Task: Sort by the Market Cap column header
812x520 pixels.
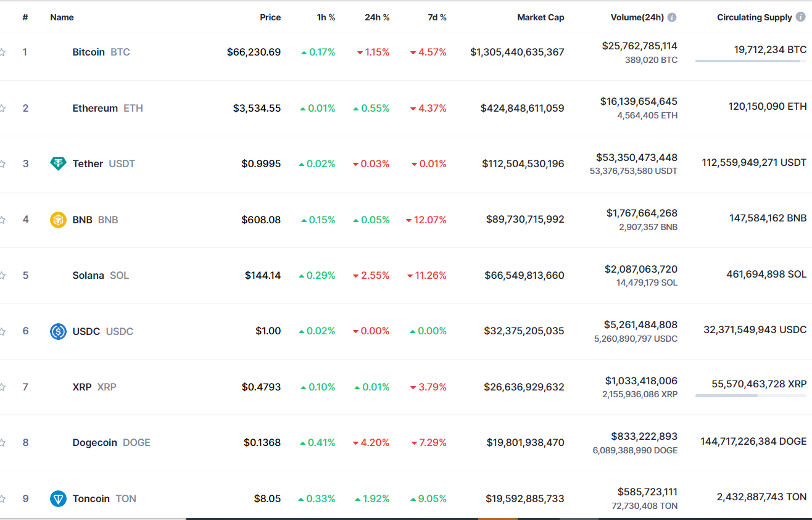Action: coord(541,17)
